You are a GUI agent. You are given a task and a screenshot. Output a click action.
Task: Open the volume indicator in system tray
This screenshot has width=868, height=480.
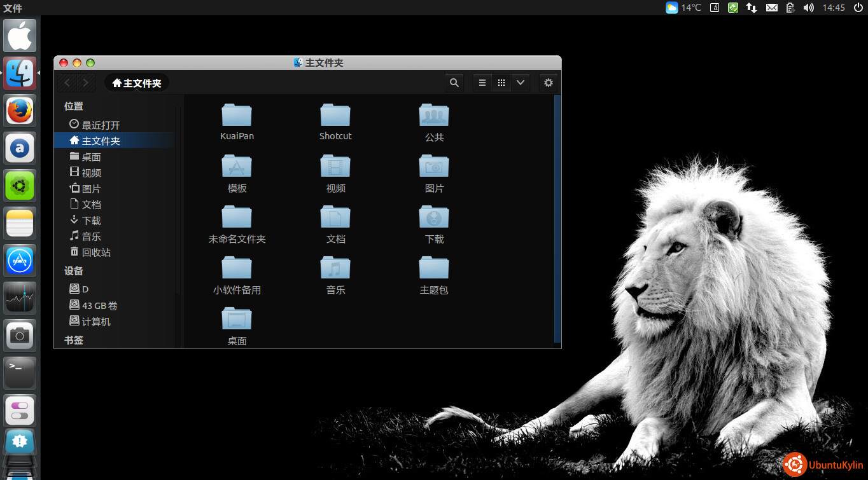809,8
